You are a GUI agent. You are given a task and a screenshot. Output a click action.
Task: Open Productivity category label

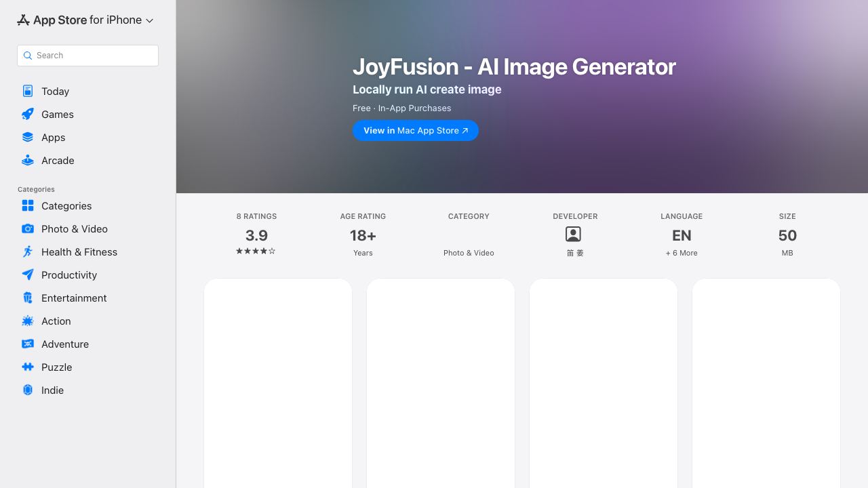(x=69, y=275)
